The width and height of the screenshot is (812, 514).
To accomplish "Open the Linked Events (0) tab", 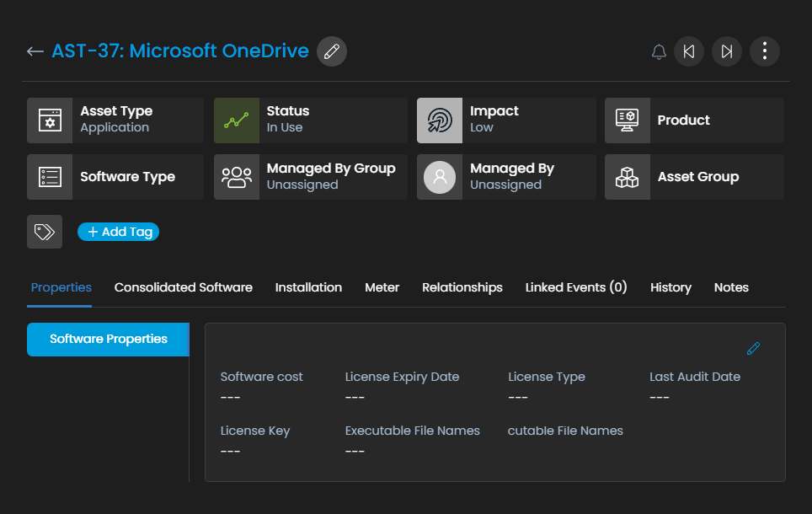I will pos(576,287).
